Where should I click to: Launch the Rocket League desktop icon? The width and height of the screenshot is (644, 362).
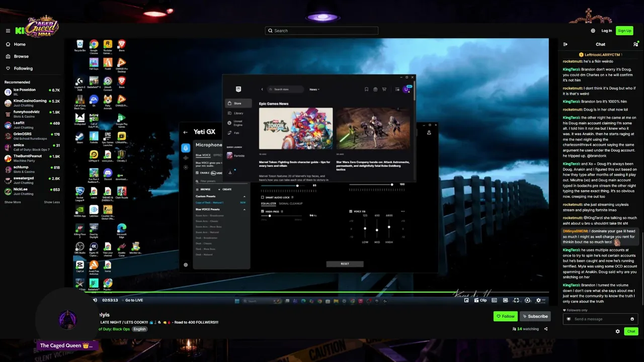pyautogui.click(x=79, y=193)
